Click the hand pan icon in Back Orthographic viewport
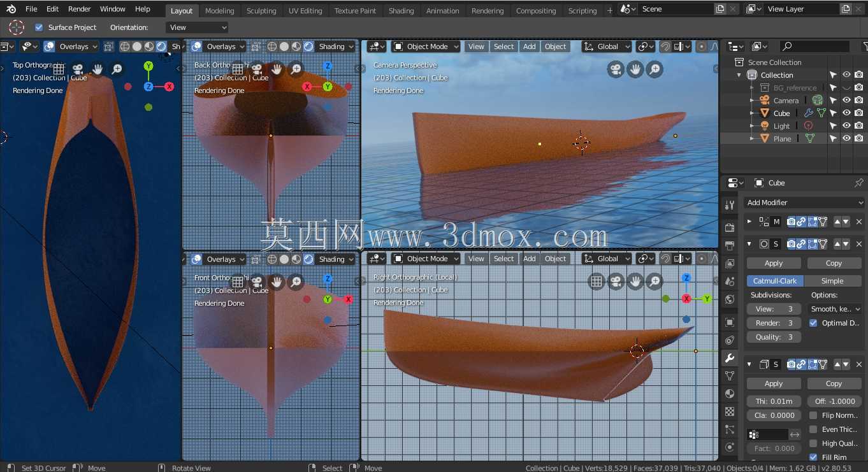This screenshot has height=472, width=868. tap(277, 69)
